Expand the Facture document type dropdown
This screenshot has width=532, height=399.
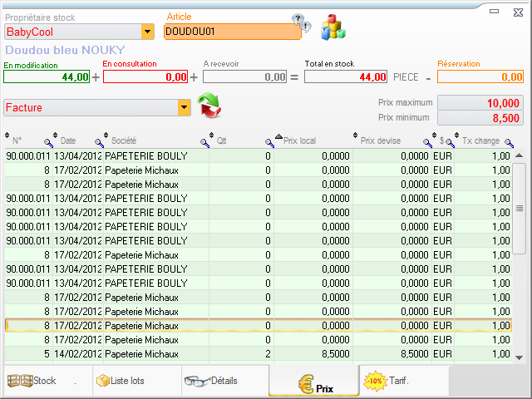click(x=184, y=107)
